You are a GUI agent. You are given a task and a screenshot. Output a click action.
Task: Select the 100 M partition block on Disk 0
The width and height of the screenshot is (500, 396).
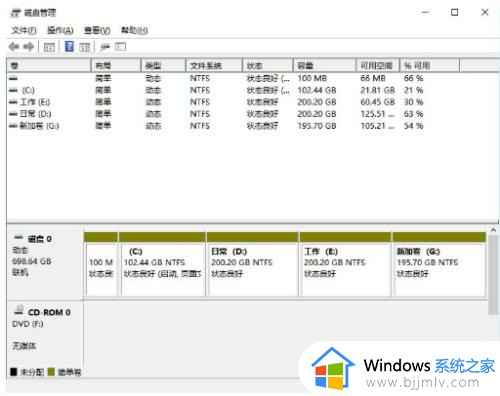[101, 264]
